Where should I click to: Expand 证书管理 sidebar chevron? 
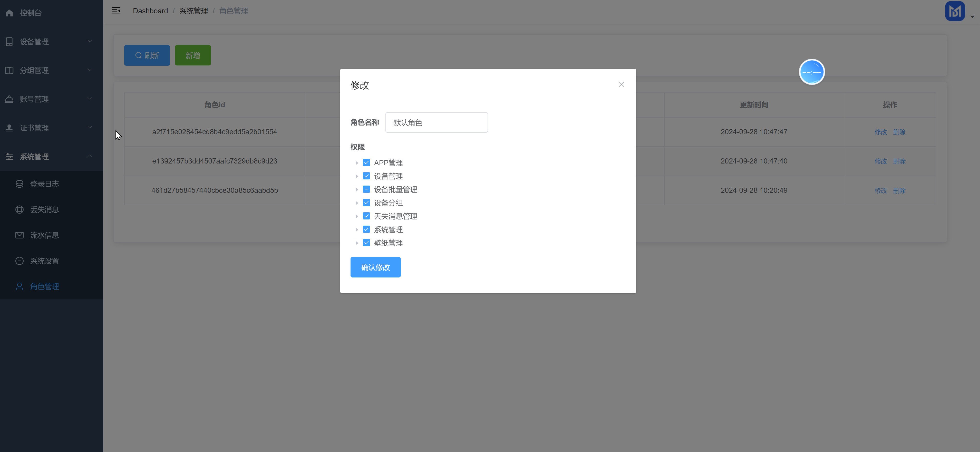coord(90,127)
